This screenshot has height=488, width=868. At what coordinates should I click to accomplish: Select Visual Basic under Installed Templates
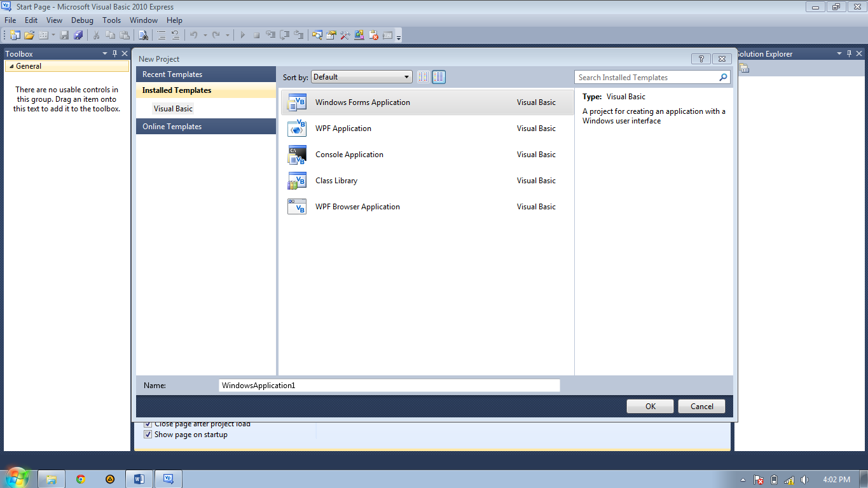pyautogui.click(x=173, y=109)
